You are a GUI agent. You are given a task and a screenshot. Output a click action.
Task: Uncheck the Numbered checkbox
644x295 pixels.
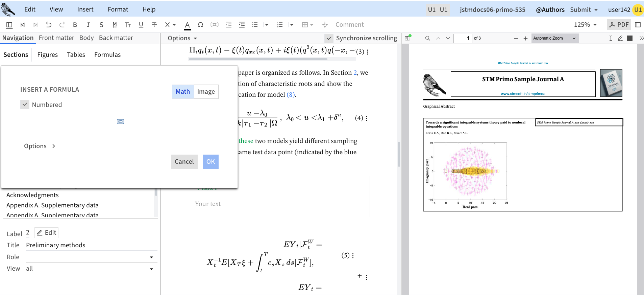tap(25, 105)
